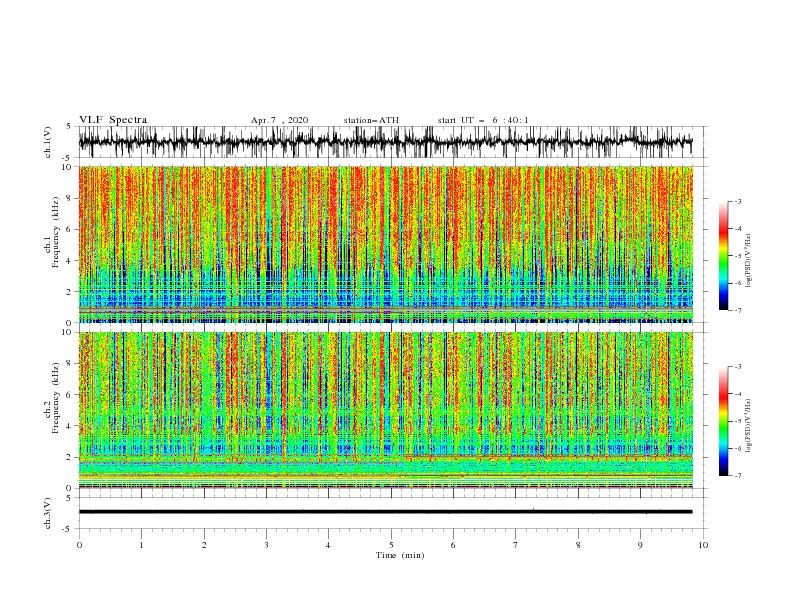Click the "ch.3(V)" axis label

[x=48, y=513]
